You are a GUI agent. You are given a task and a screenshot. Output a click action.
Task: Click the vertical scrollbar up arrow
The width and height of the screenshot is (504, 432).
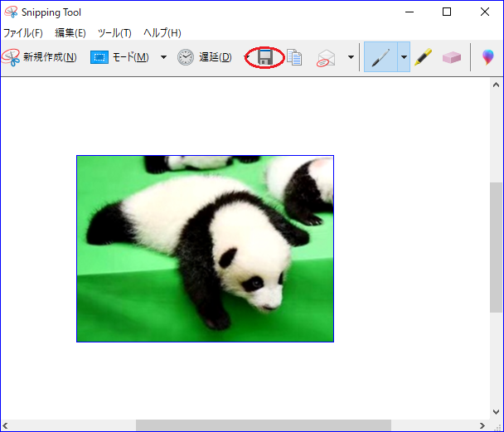[x=496, y=85]
